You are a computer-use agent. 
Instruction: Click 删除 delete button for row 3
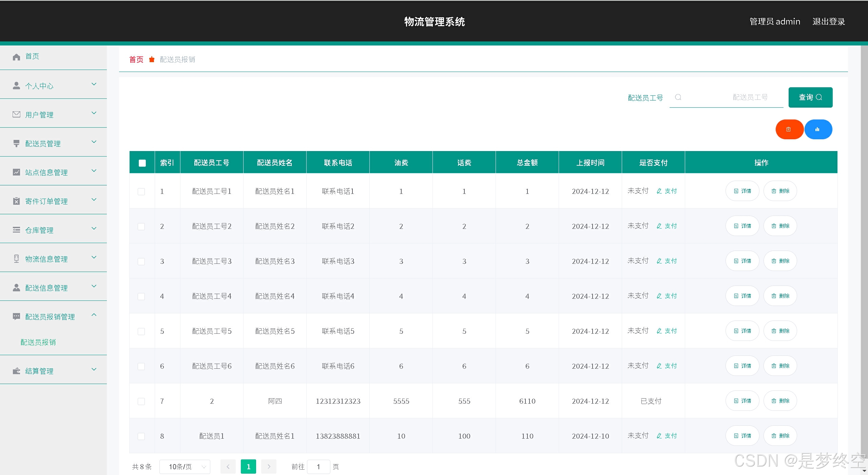[x=780, y=261]
